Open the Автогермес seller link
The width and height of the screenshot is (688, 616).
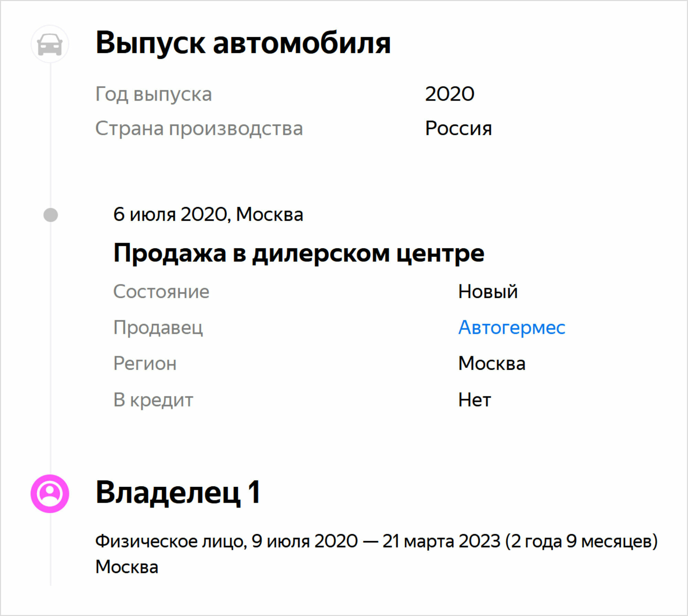click(x=512, y=327)
